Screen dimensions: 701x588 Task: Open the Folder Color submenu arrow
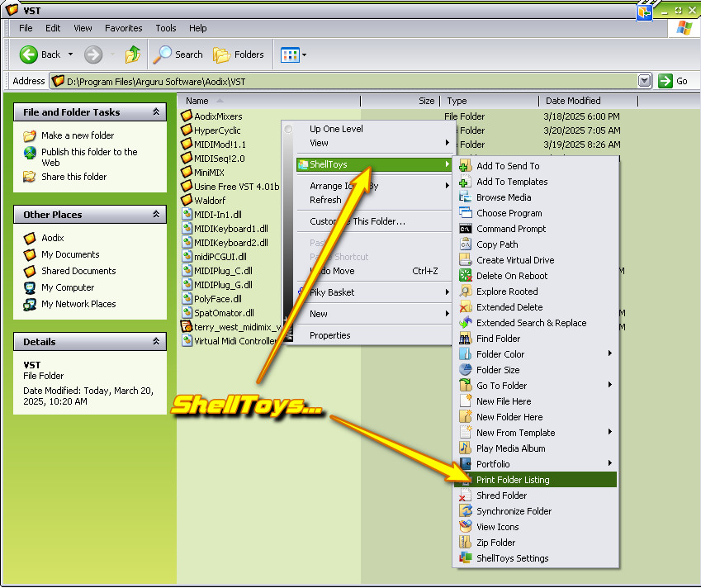tap(610, 353)
